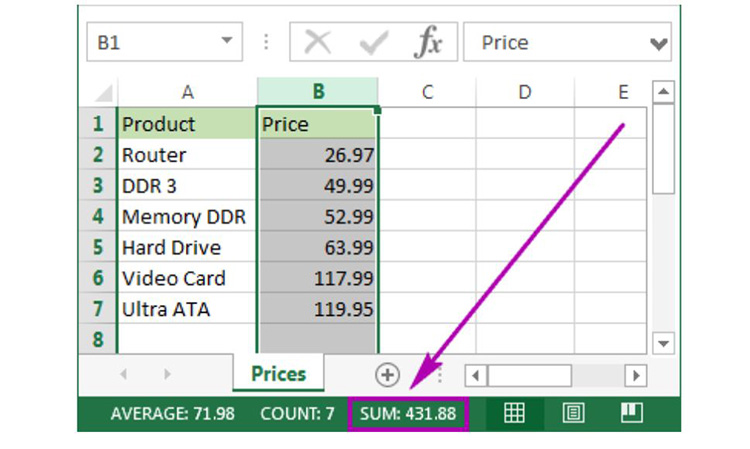Click the Memory DDR cell

187,216
